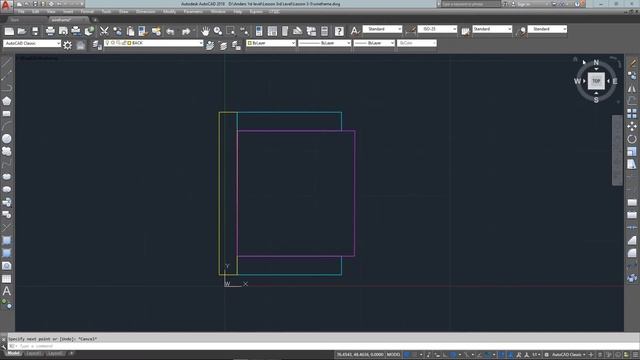Screen dimensions: 640x360
Task: Switch to the Layout1 tab
Action: [x=33, y=353]
